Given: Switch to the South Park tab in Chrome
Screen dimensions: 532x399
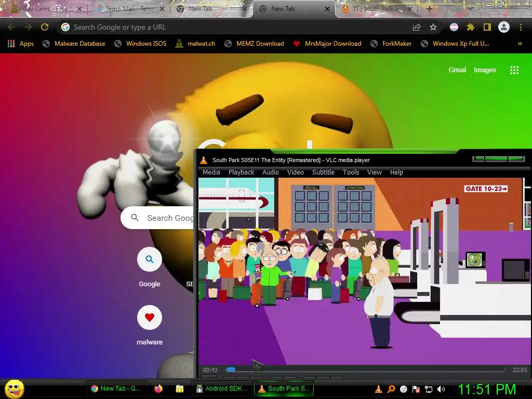Looking at the screenshot, I should point(377,9).
